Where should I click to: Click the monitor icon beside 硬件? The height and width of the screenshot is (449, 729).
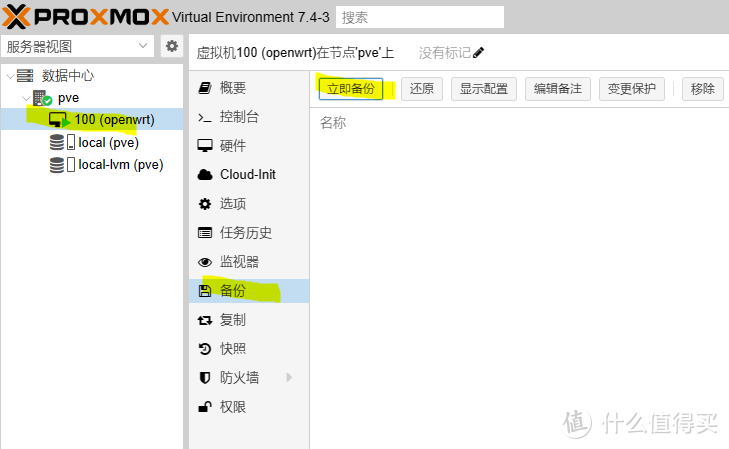click(x=205, y=145)
